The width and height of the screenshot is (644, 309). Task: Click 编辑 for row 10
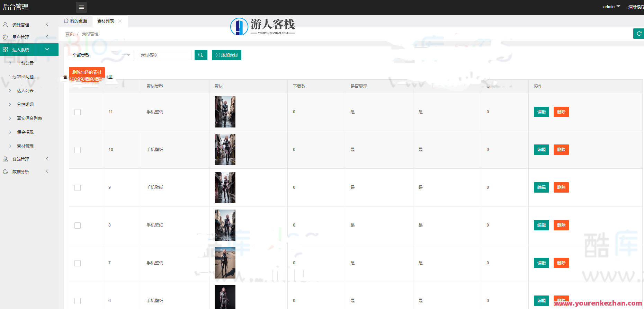tap(542, 150)
